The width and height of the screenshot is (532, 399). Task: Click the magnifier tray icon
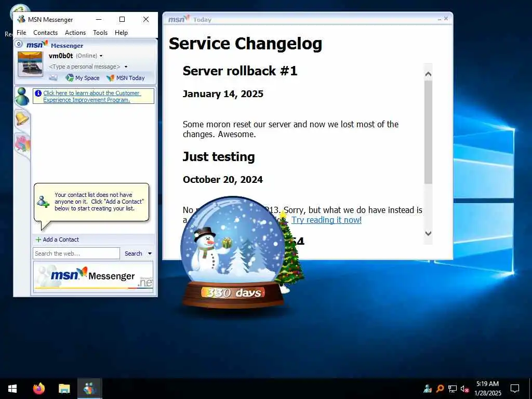point(440,389)
